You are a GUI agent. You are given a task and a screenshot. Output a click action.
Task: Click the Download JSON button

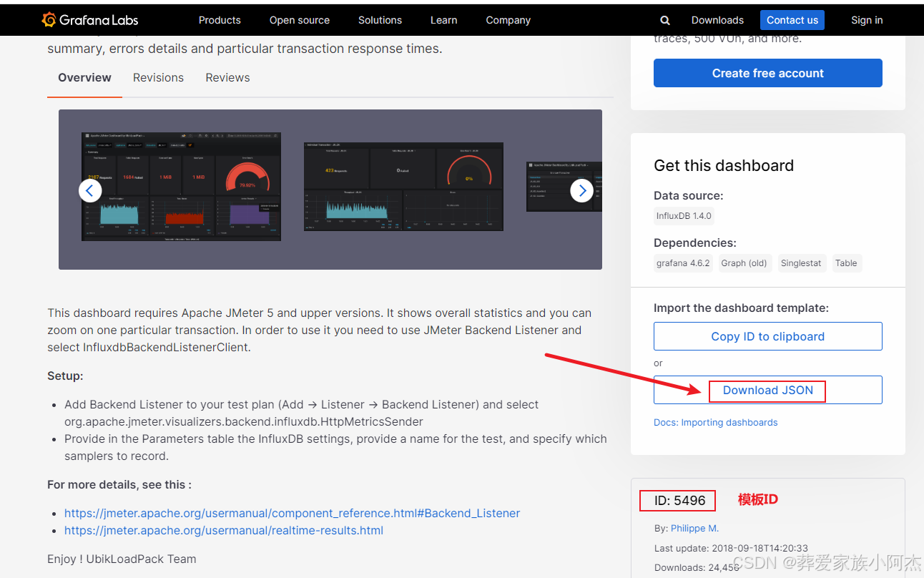(768, 390)
